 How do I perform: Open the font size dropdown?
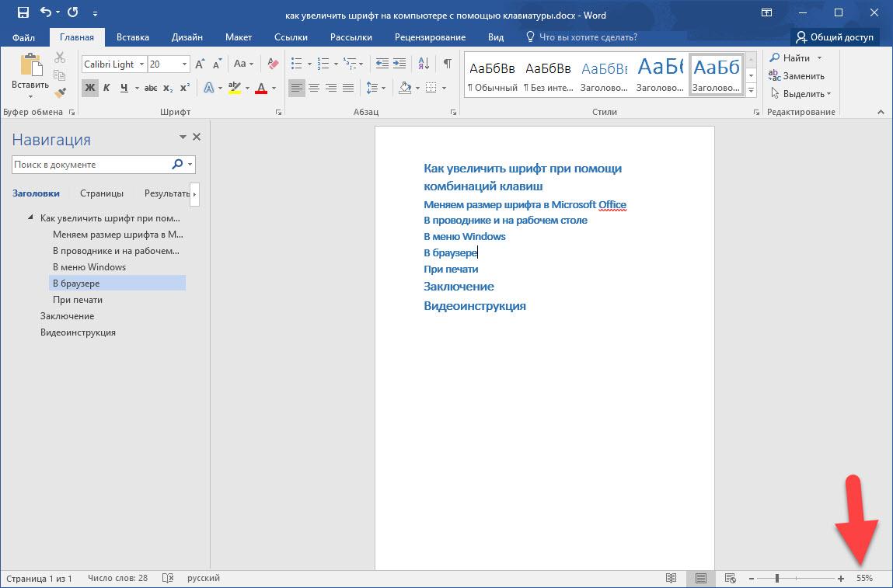click(184, 64)
